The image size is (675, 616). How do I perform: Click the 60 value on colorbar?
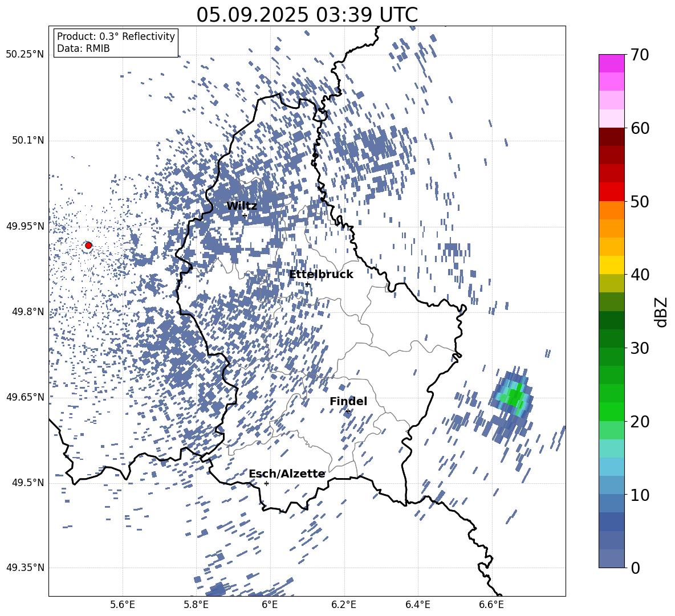click(640, 128)
